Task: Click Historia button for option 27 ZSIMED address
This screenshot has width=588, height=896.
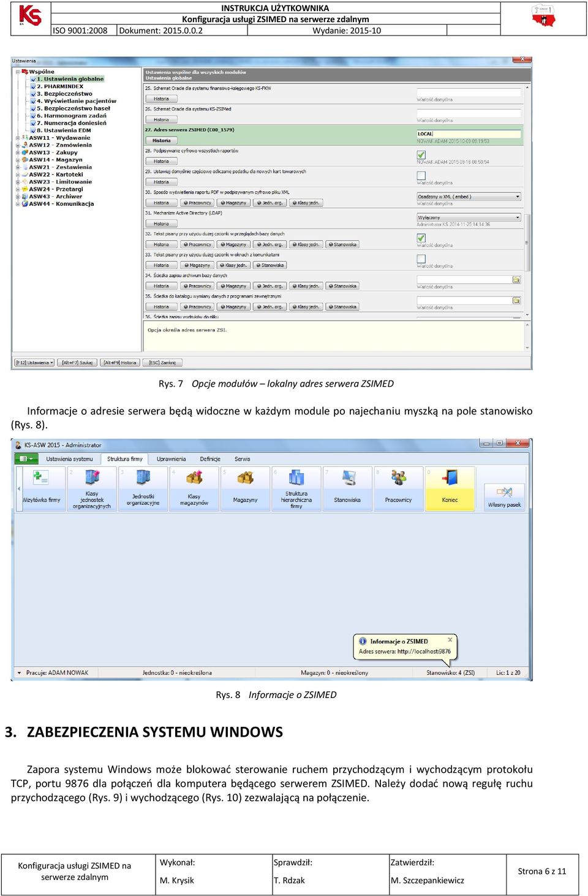Action: (162, 140)
